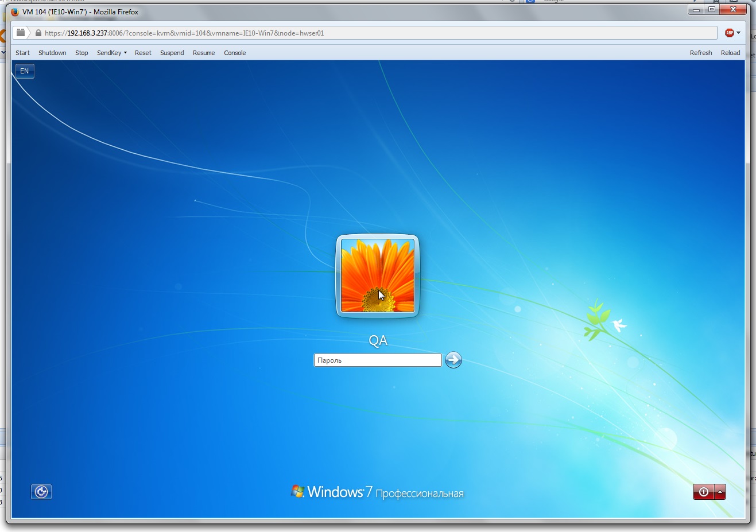Screen dimensions: 756x532
Task: Minimize the Firefox VM console window
Action: pos(696,10)
